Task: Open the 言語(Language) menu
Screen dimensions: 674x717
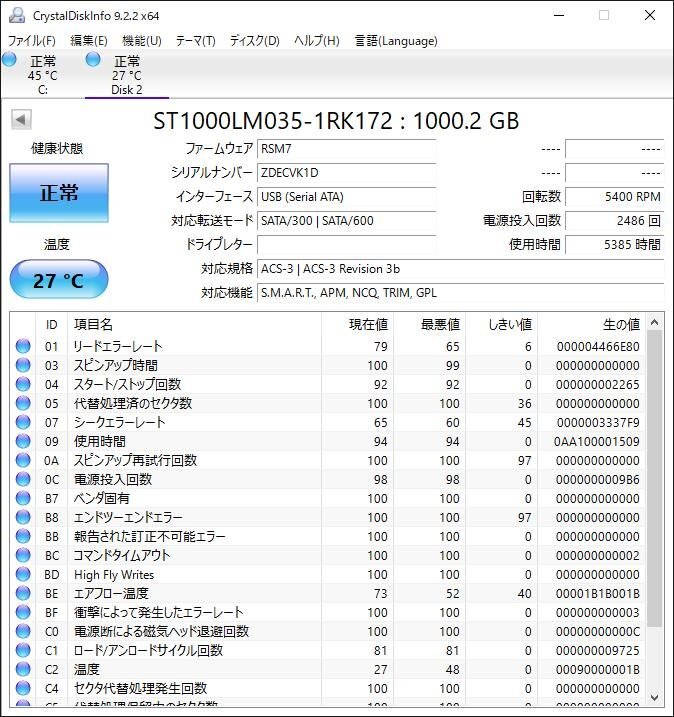Action: tap(396, 41)
